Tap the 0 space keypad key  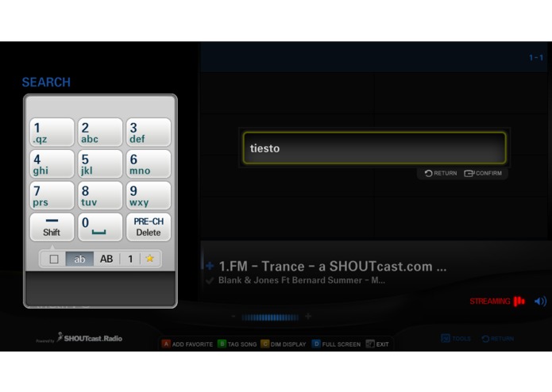[100, 227]
